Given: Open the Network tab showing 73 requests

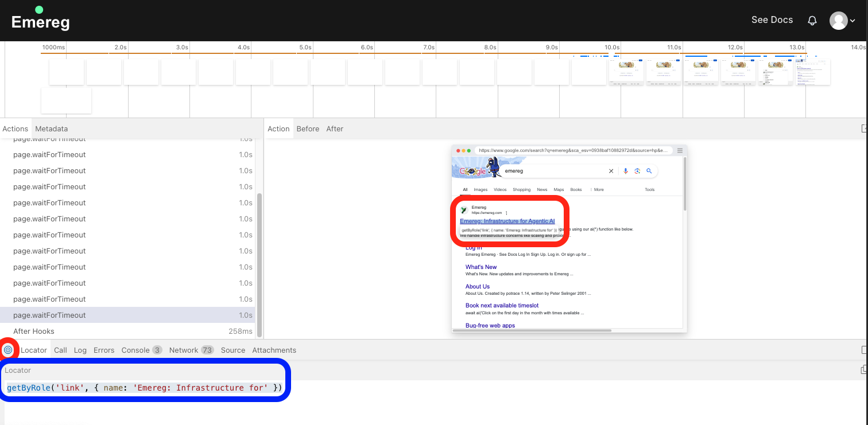Looking at the screenshot, I should (184, 350).
